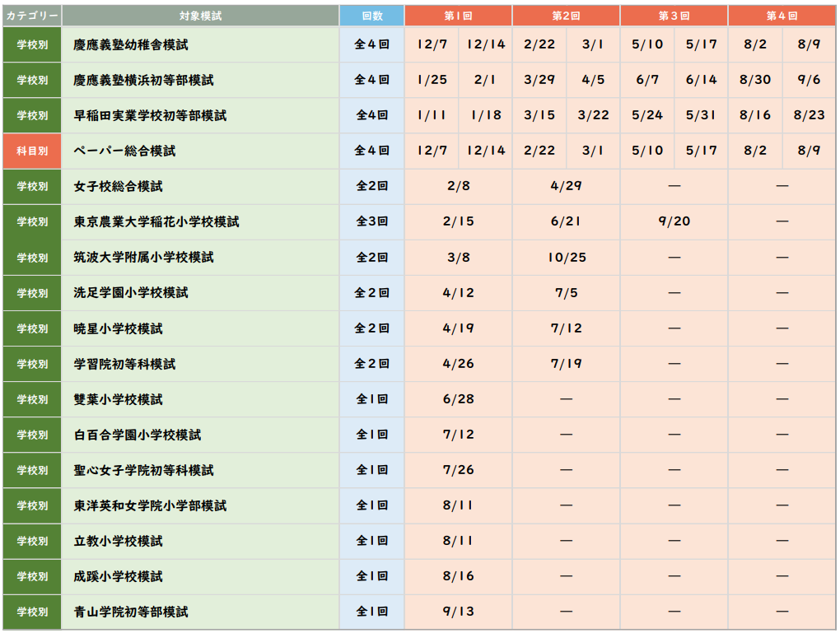
Task: Click the カテゴリー column header
Action: (x=32, y=16)
